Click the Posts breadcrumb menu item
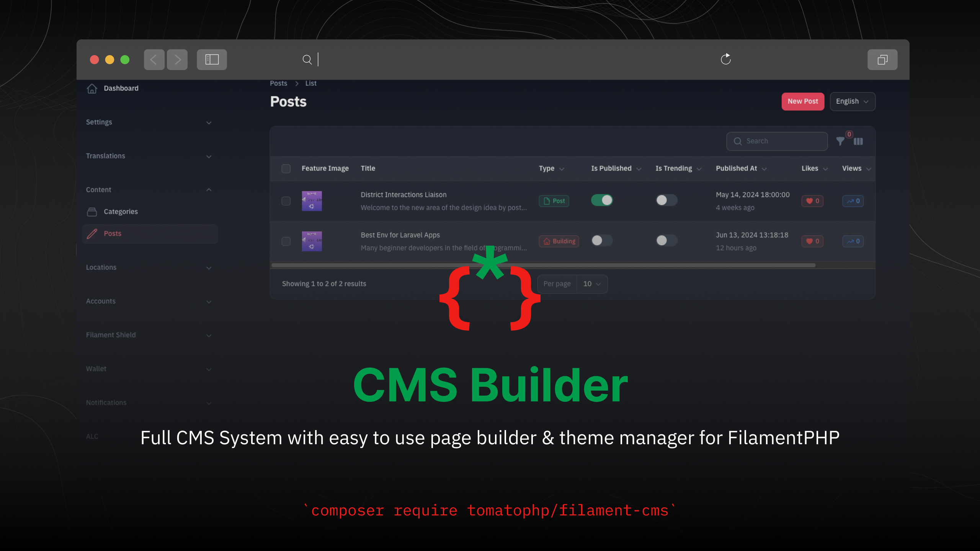The height and width of the screenshot is (551, 980). click(x=279, y=83)
